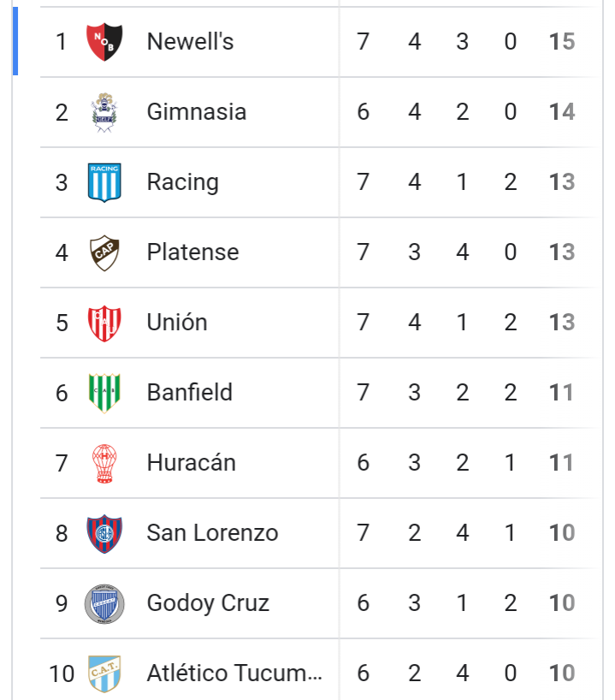Click the Unión red striped crest
Screen dimensions: 615x700
click(x=104, y=323)
